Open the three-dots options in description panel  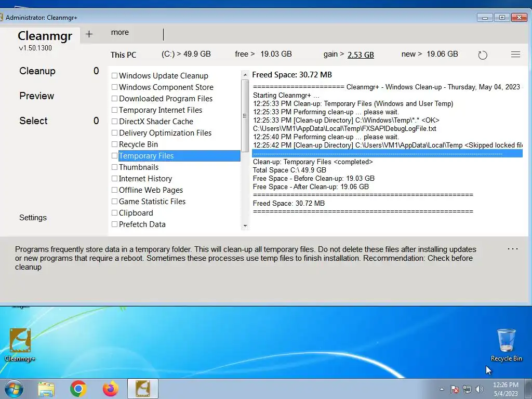coord(513,249)
